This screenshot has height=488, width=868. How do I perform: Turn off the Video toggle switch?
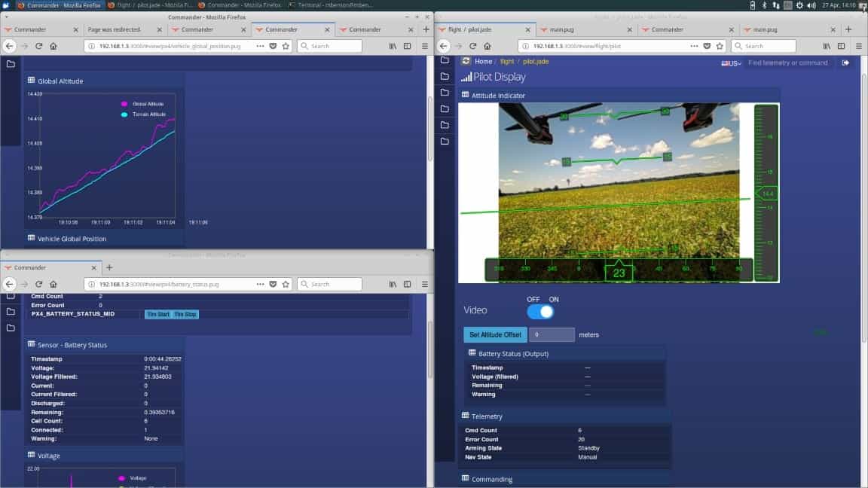(x=539, y=312)
